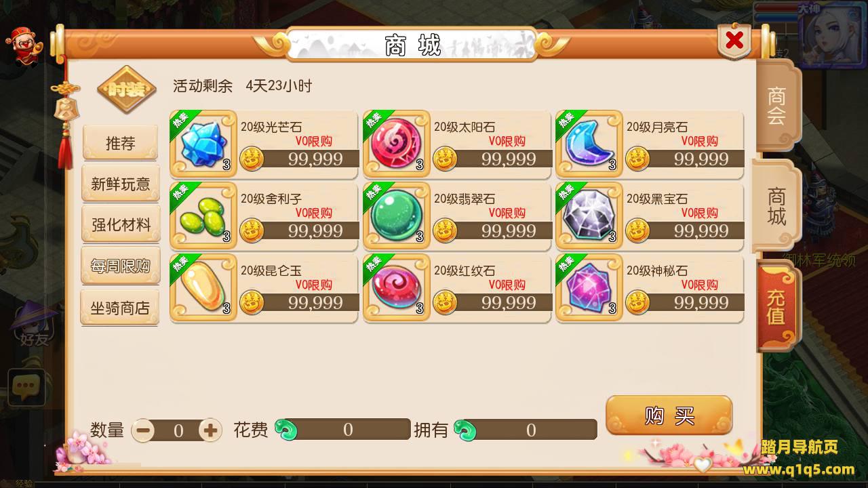The height and width of the screenshot is (488, 868).
Task: Select the pink swirl 20级红纹石 icon
Action: (x=396, y=287)
